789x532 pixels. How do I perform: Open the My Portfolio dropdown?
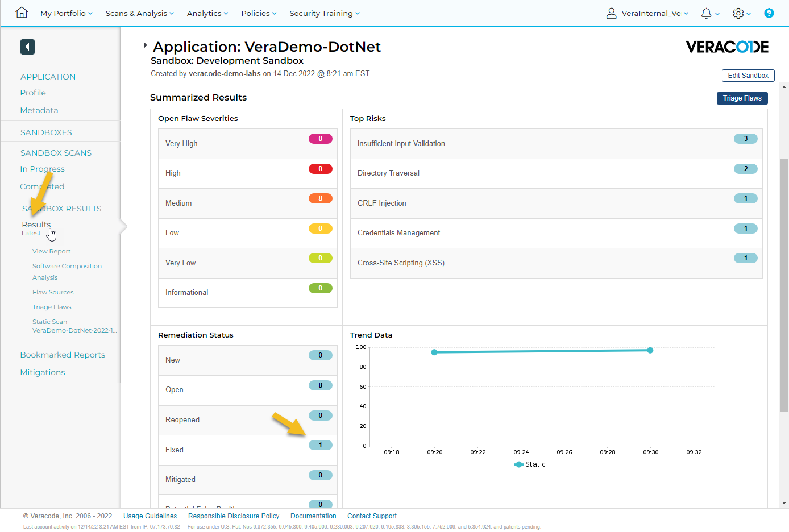point(67,13)
